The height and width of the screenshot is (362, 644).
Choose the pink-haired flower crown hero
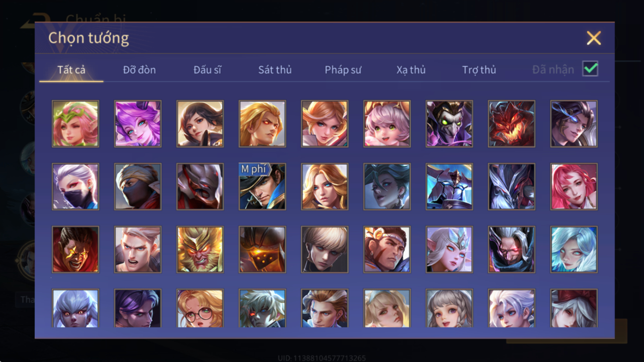75,124
